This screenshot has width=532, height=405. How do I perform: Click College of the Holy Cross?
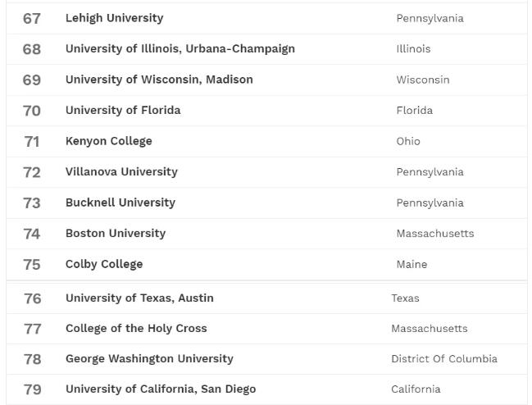click(x=136, y=328)
